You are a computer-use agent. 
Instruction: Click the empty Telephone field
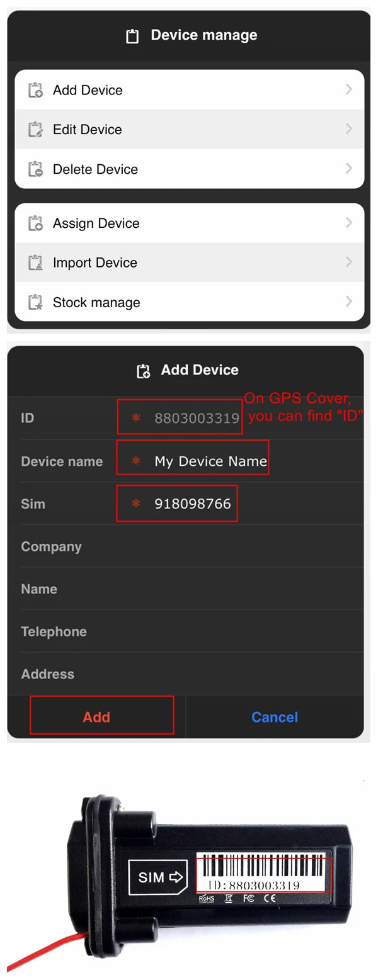click(x=239, y=631)
